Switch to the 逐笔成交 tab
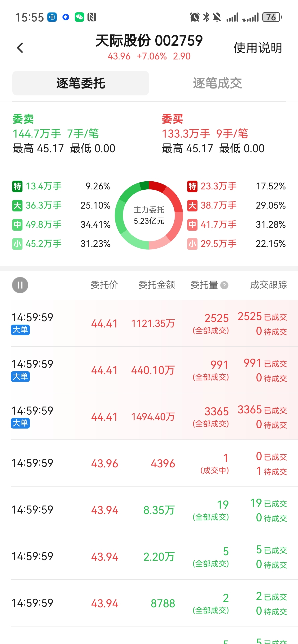 coord(217,83)
